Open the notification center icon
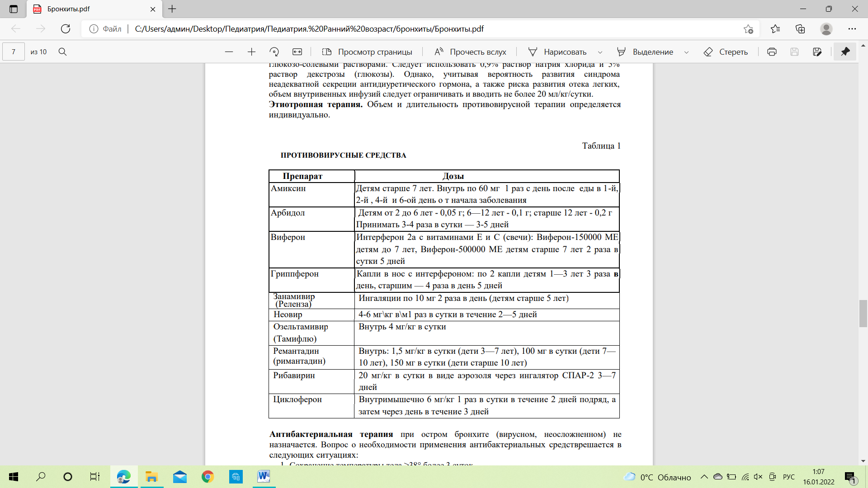This screenshot has height=488, width=868. tap(850, 477)
